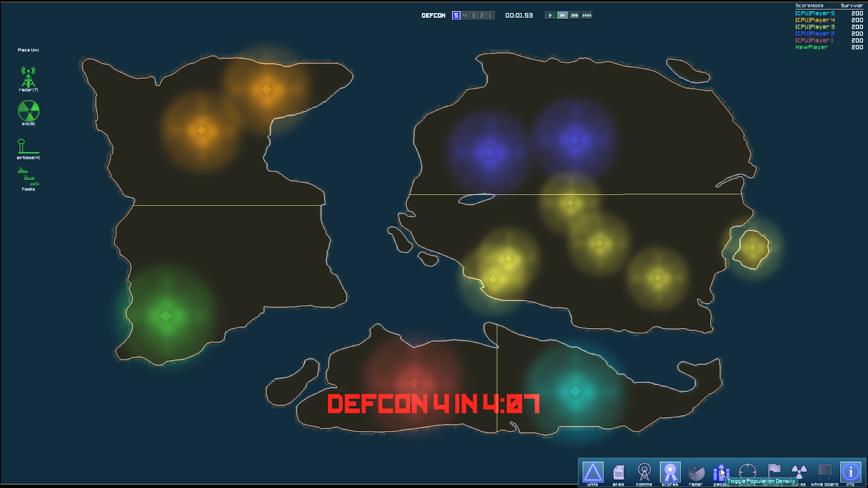Image resolution: width=868 pixels, height=488 pixels.
Task: Toggle the territory flag icon
Action: point(774,470)
